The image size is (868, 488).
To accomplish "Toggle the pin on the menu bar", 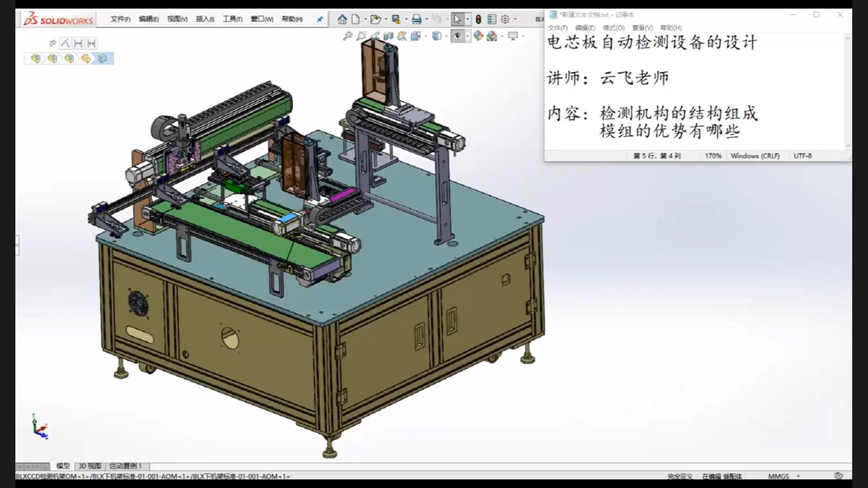I will pos(320,19).
